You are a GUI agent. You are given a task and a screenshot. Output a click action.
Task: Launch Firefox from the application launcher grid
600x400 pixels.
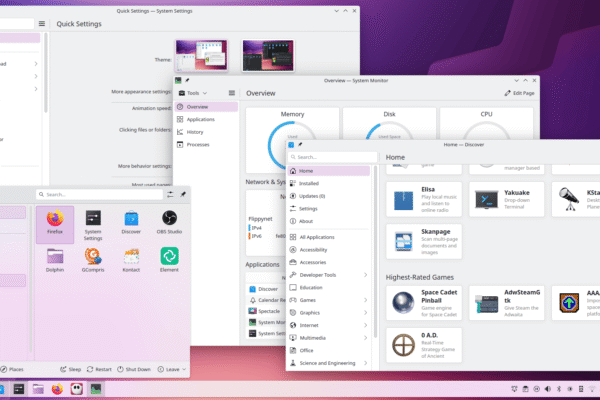tap(55, 223)
